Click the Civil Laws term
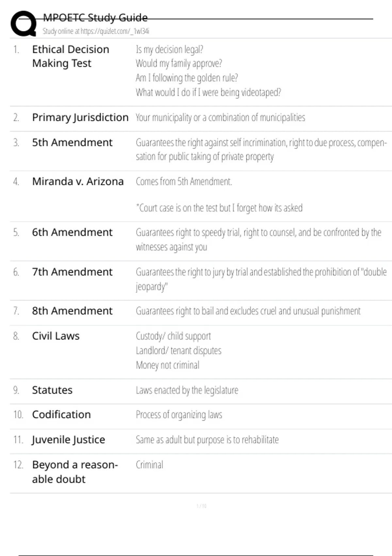Screen dimensions: 392x556 coord(56,336)
